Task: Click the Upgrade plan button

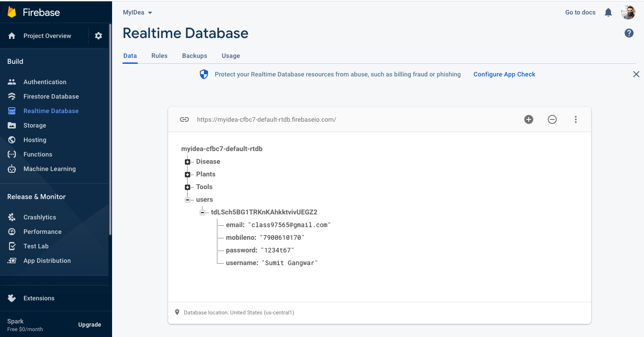Action: [89, 324]
